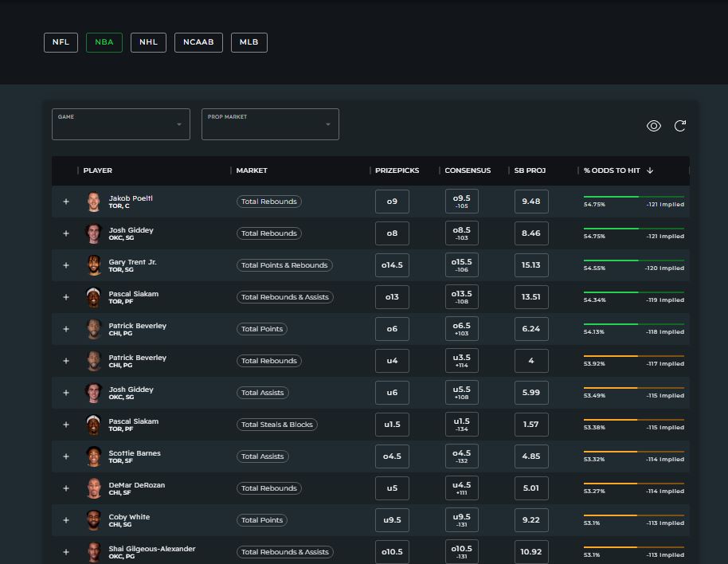Click the 9.48 SB projection value
728x564 pixels.
point(531,202)
